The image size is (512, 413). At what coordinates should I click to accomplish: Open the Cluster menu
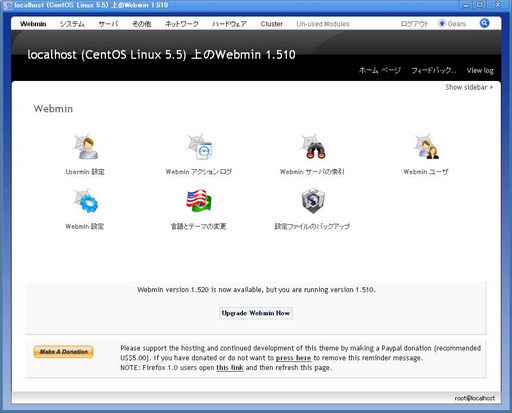(272, 24)
